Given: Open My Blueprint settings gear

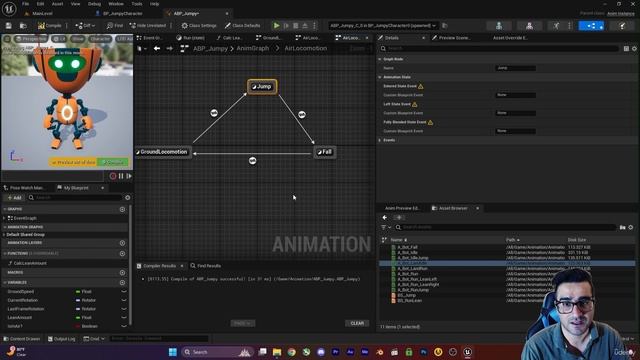Looking at the screenshot, I should (128, 198).
